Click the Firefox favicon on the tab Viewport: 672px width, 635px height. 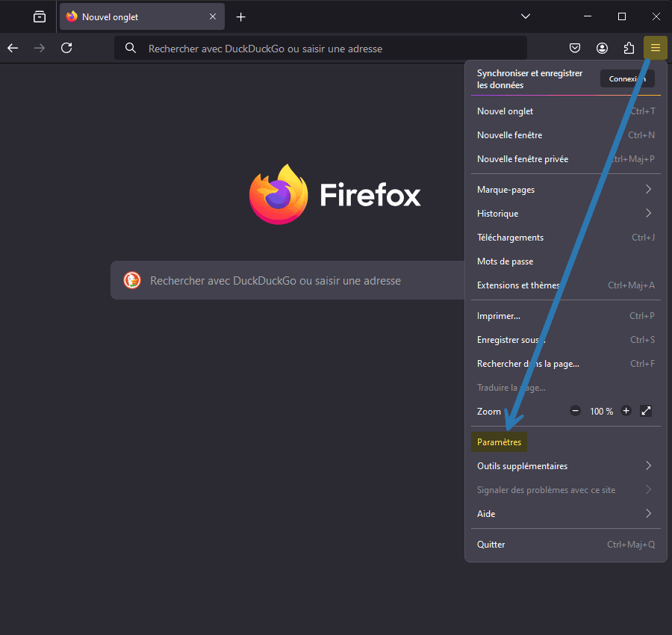coord(72,16)
